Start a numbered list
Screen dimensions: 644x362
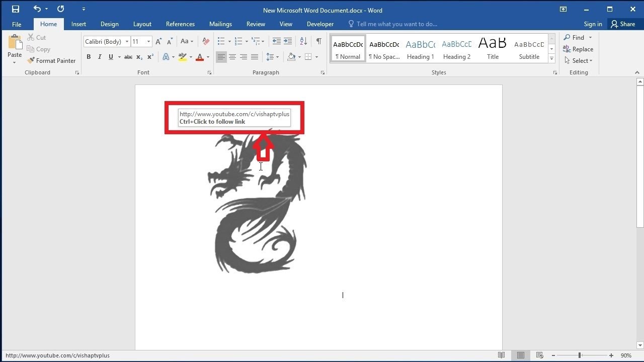click(x=238, y=42)
